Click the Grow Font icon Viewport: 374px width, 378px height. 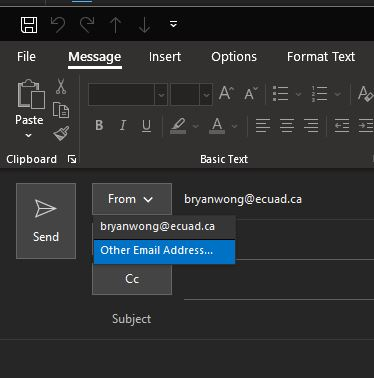(x=226, y=93)
